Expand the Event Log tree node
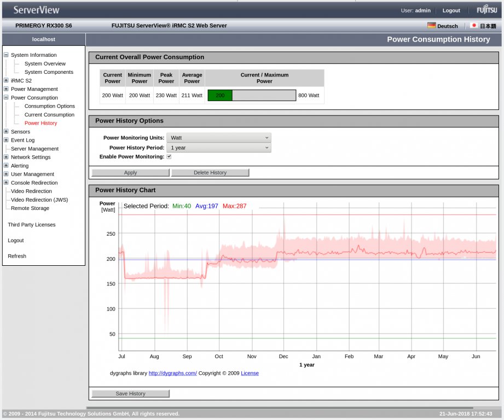The width and height of the screenshot is (504, 420). (x=6, y=140)
